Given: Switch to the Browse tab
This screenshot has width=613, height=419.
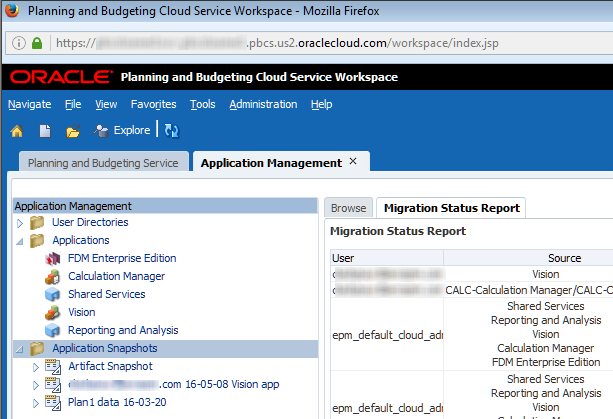Looking at the screenshot, I should coord(348,208).
